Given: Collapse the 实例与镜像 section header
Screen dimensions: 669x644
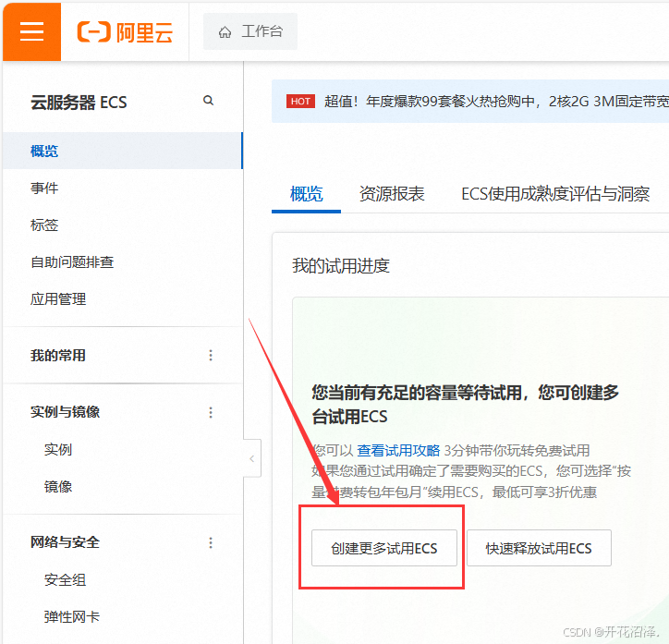Looking at the screenshot, I should pos(66,412).
